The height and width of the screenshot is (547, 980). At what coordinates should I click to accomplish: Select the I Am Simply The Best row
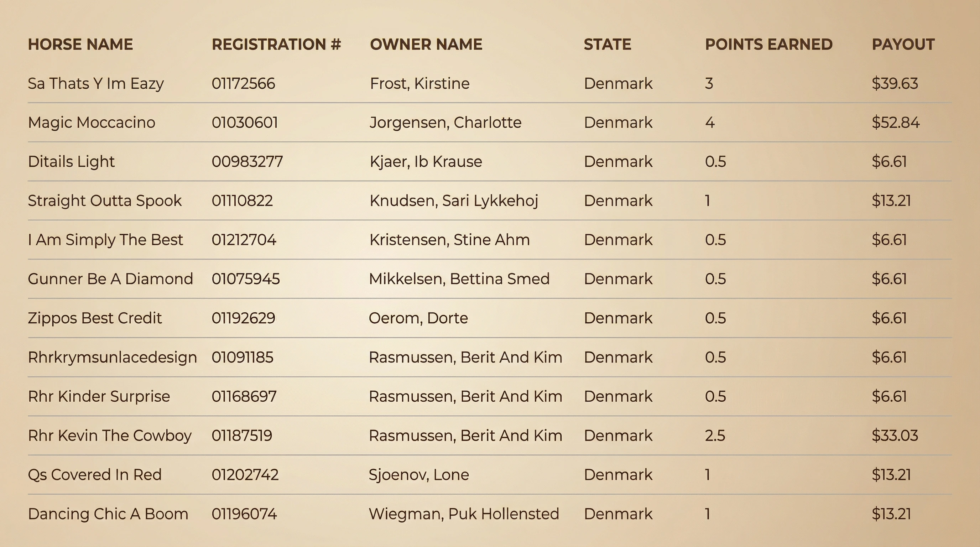point(105,240)
